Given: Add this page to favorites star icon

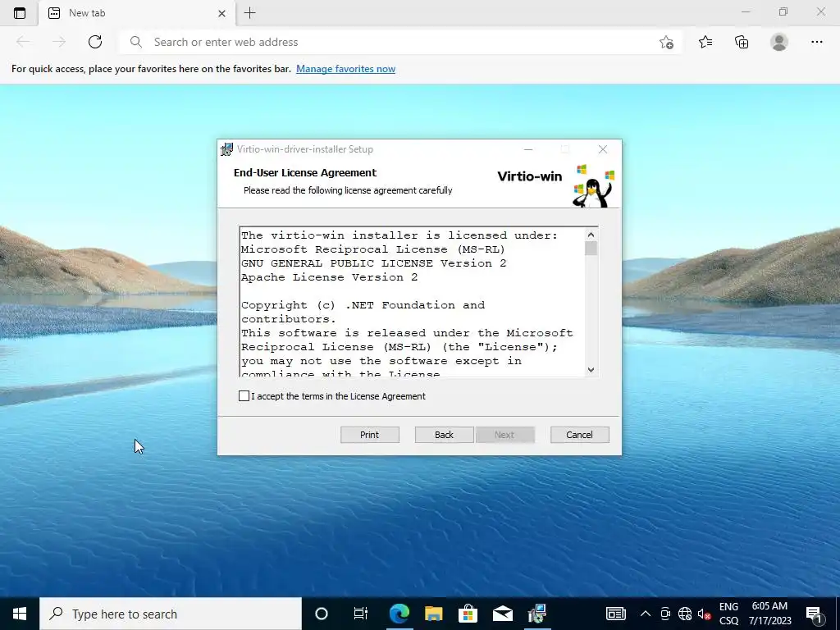Looking at the screenshot, I should tap(666, 42).
